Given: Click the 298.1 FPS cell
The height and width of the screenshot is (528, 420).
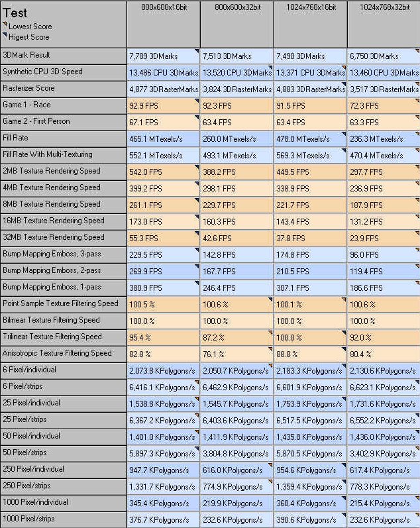Looking at the screenshot, I should click(x=236, y=189).
